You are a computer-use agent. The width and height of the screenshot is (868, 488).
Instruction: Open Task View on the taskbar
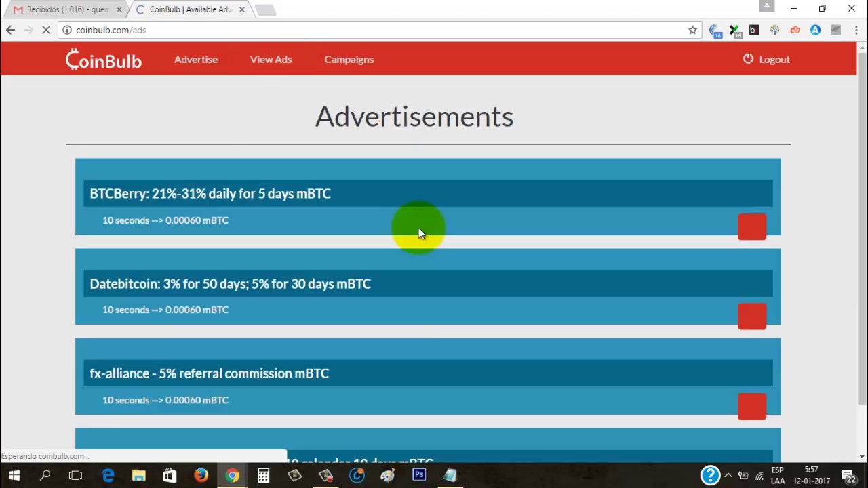pos(75,476)
